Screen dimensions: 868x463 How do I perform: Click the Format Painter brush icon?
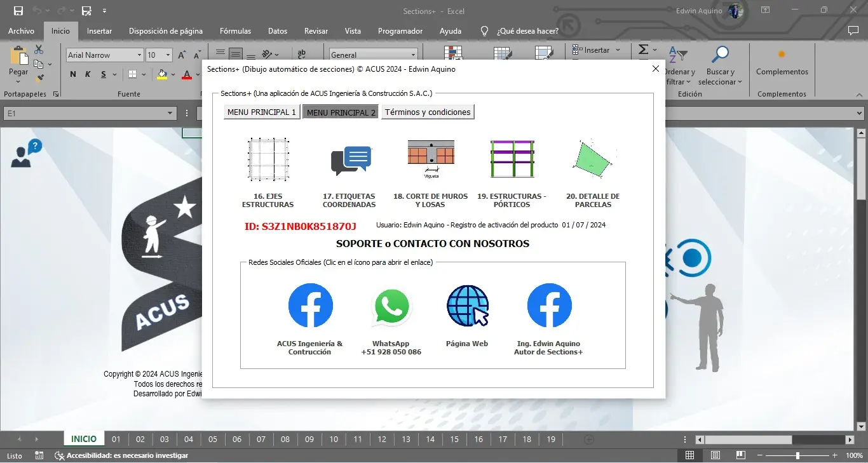tap(39, 78)
